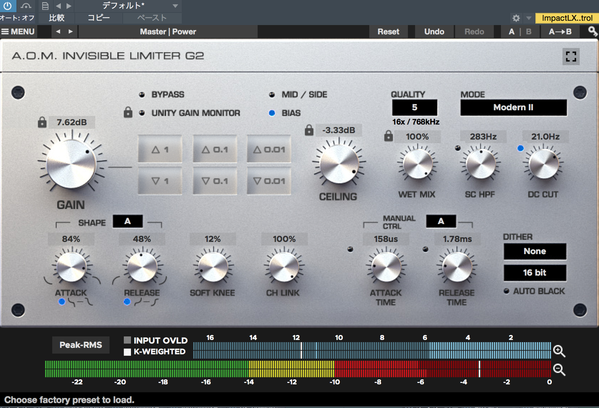Click the attack shape curve icon
Viewport: 599px width, 408px height.
click(80, 303)
